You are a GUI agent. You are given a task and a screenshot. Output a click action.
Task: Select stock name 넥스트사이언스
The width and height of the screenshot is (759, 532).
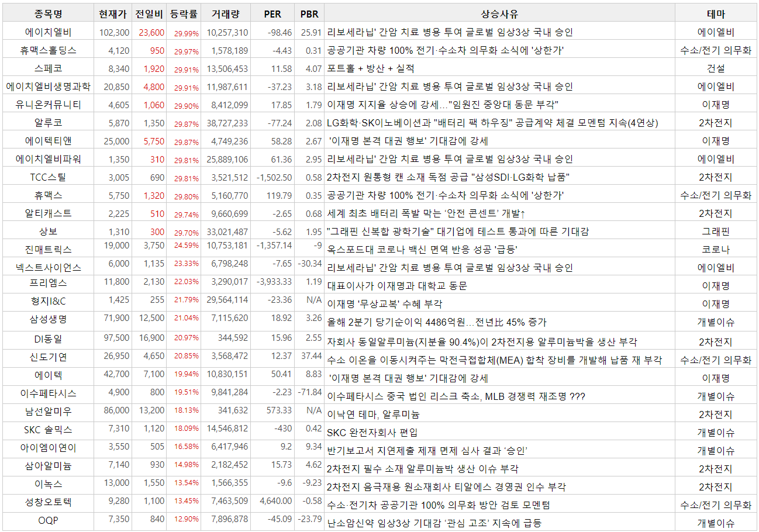48,268
